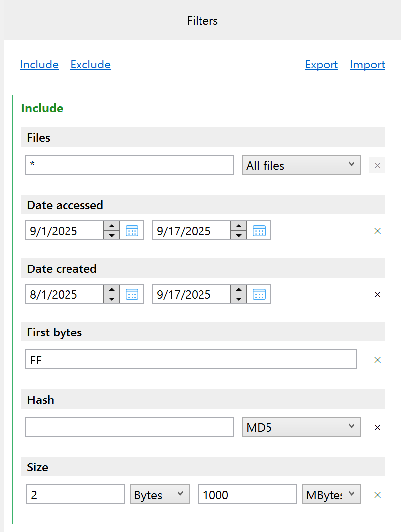The height and width of the screenshot is (532, 401).
Task: Remove the First bytes filter
Action: [377, 360]
